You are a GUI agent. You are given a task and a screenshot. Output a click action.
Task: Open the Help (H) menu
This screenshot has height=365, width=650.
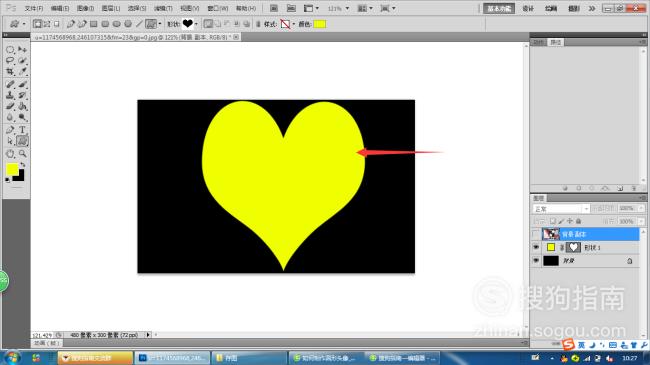pyautogui.click(x=246, y=8)
